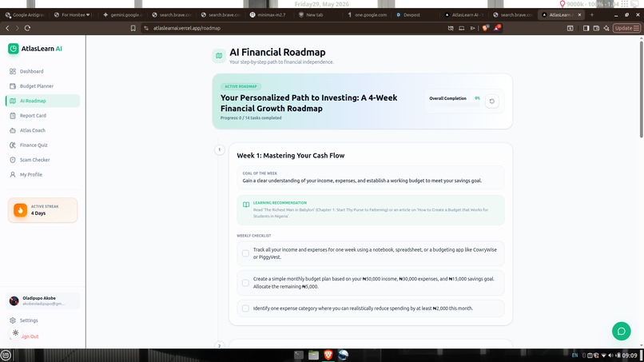Image resolution: width=644 pixels, height=362 pixels.
Task: Open Report Card page
Action: (x=42, y=116)
